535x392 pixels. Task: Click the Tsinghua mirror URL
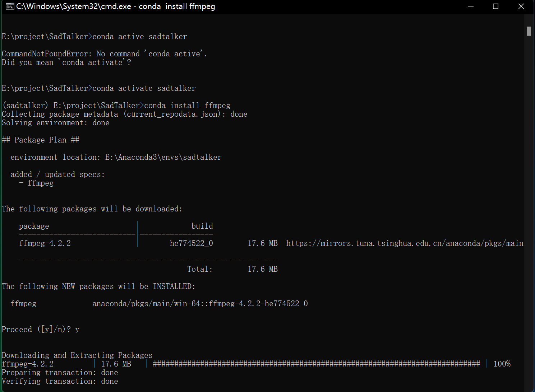click(405, 243)
